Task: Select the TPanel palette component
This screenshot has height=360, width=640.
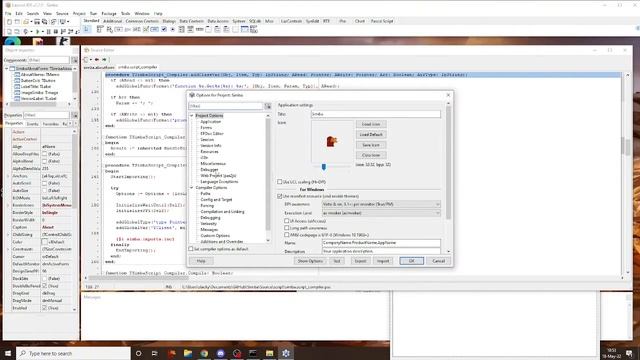Action: 235,29
